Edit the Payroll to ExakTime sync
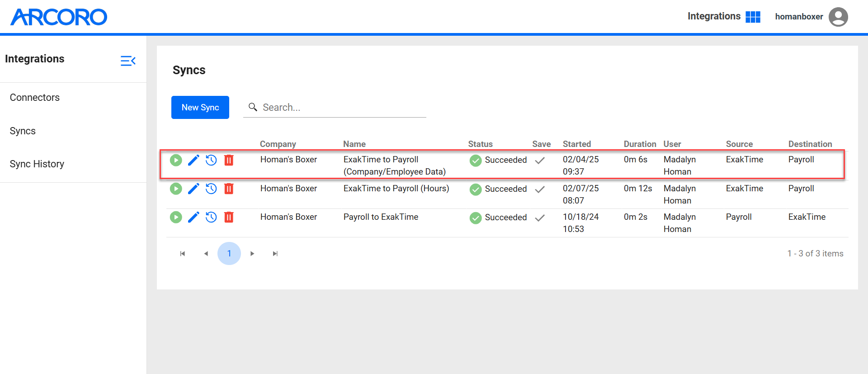This screenshot has height=374, width=868. click(x=193, y=217)
